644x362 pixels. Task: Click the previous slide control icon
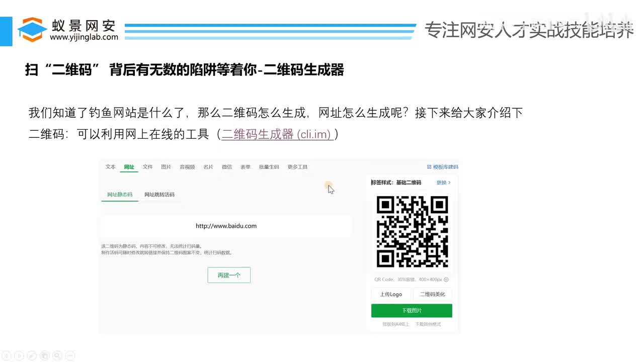(5, 356)
